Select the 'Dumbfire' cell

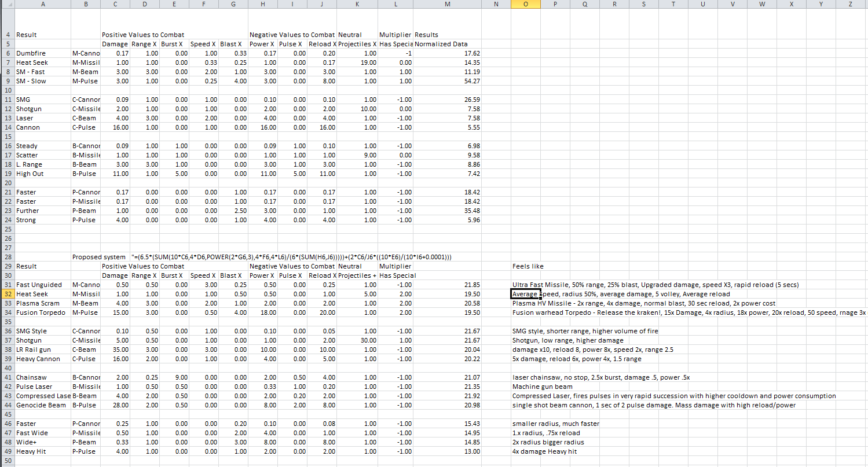[x=29, y=53]
